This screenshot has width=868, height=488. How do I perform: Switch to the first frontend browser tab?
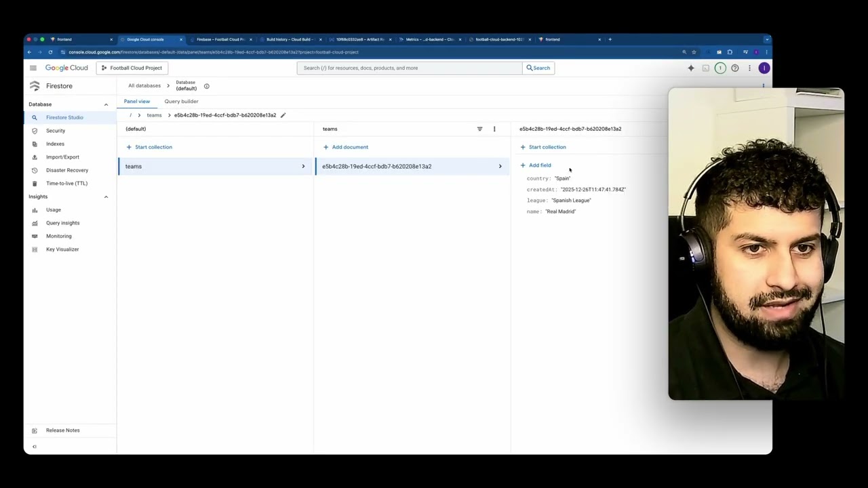[81, 39]
